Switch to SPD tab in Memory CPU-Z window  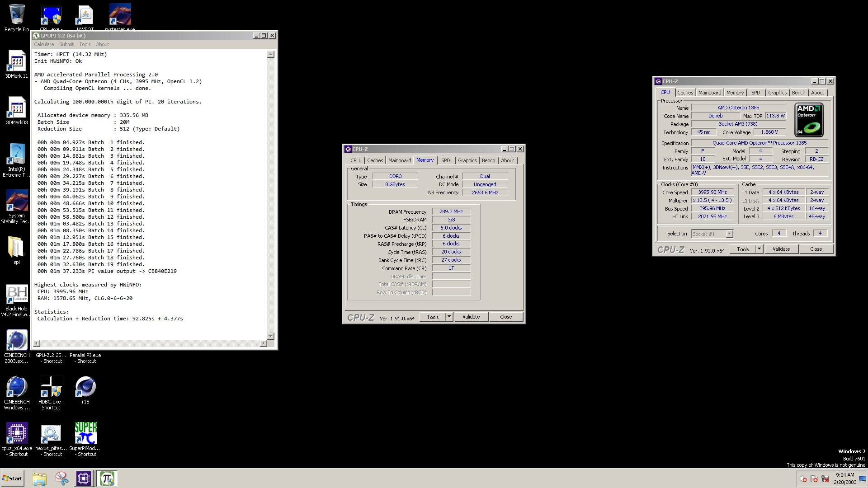(x=446, y=160)
